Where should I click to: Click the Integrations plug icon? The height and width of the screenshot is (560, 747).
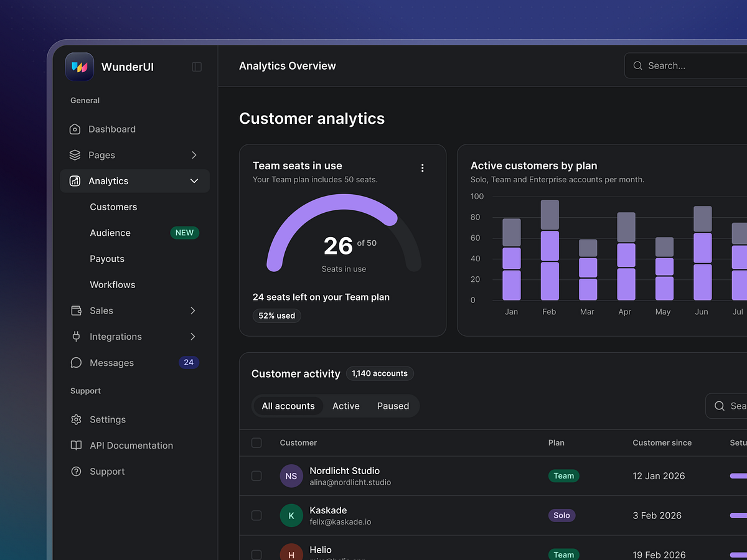76,337
